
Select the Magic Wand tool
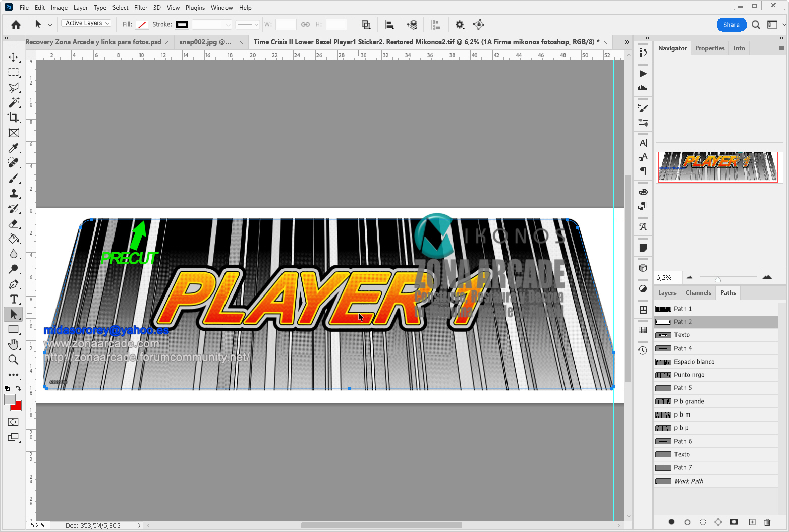point(13,102)
